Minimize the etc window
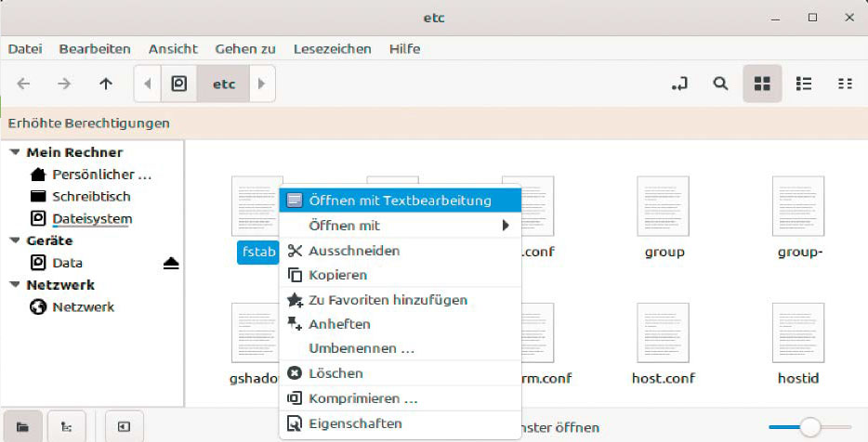 pos(776,19)
